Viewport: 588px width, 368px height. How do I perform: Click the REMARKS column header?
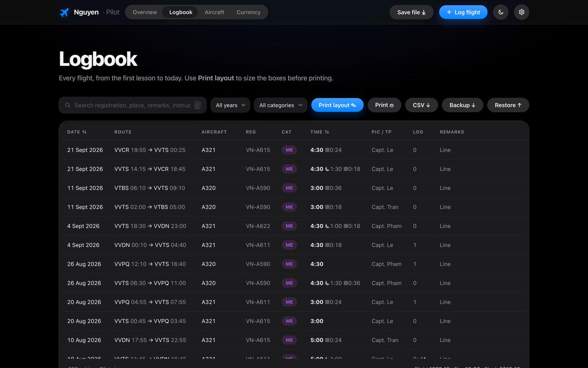pos(452,132)
